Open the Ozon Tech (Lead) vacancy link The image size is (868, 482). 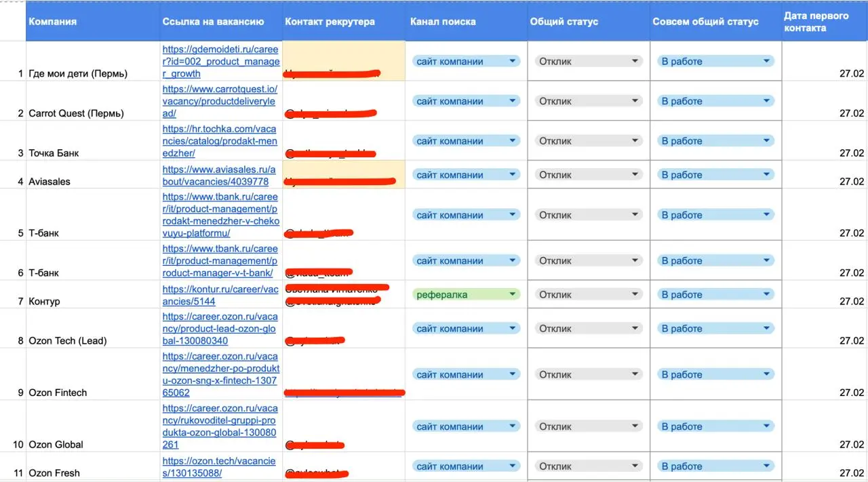[220, 329]
